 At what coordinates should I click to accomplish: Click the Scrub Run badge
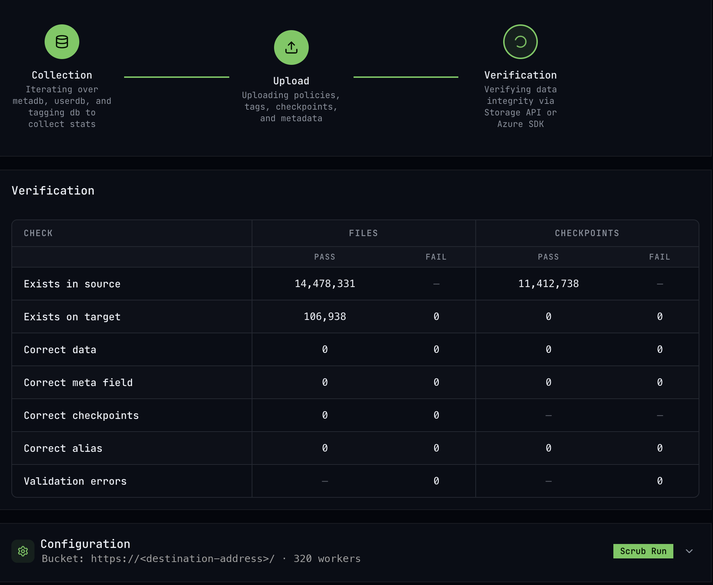[643, 551]
